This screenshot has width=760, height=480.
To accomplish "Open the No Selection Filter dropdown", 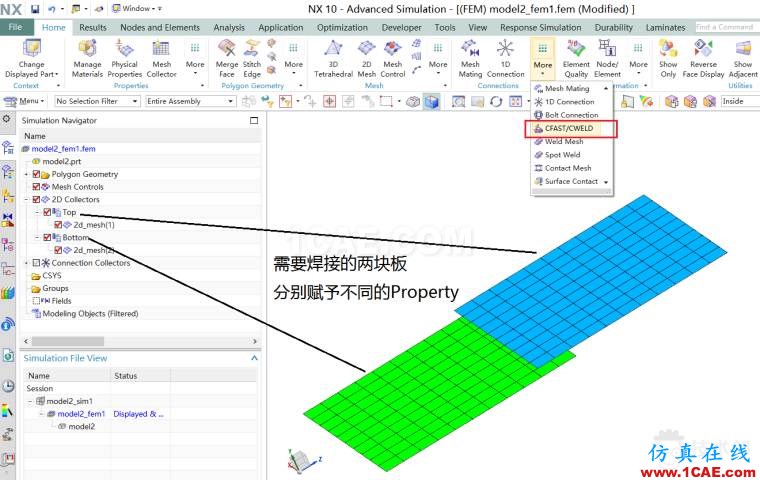I will click(x=96, y=101).
